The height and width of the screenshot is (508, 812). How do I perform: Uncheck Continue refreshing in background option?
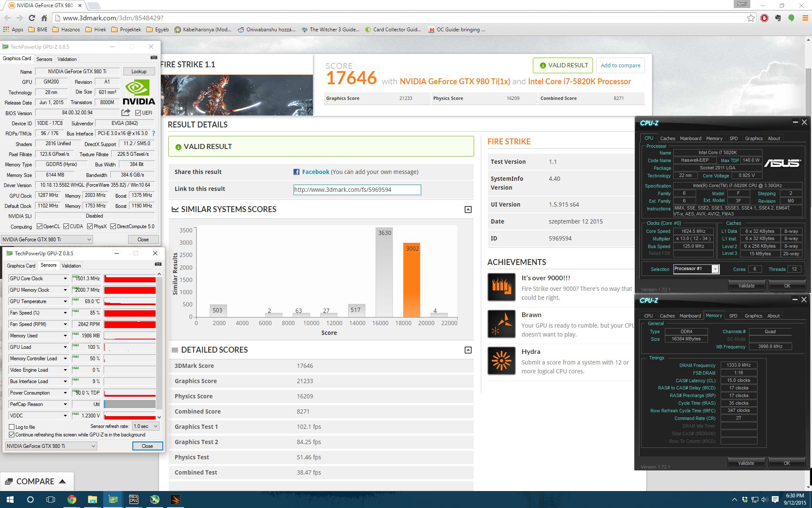coord(12,435)
